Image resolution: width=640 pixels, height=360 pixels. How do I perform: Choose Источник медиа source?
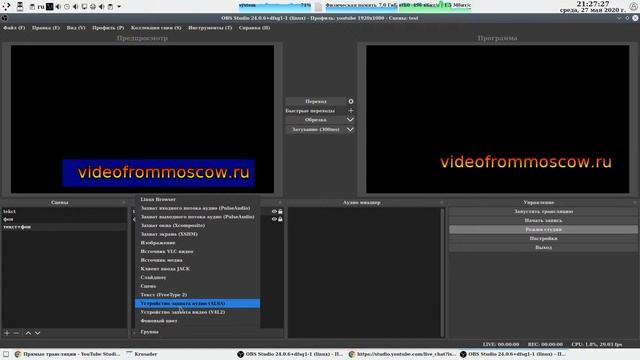click(x=198, y=260)
